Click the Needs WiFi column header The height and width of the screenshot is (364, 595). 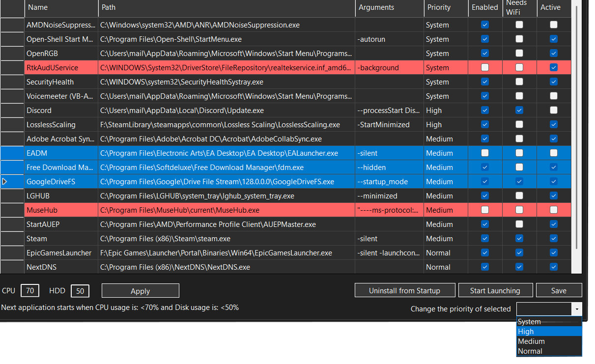519,7
